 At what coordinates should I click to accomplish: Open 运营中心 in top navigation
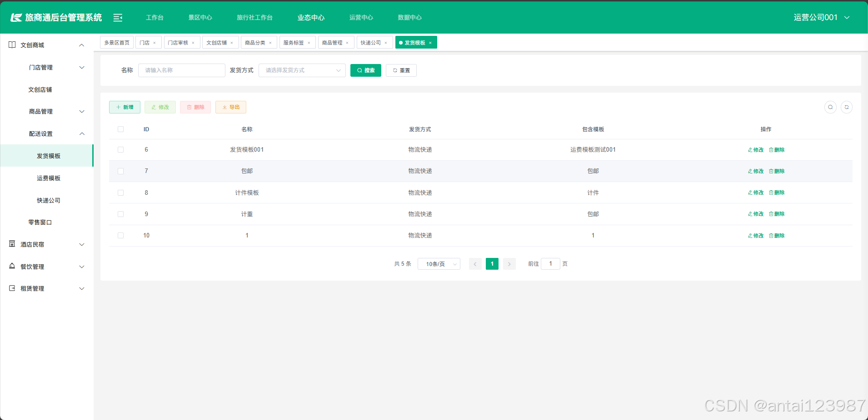point(361,18)
